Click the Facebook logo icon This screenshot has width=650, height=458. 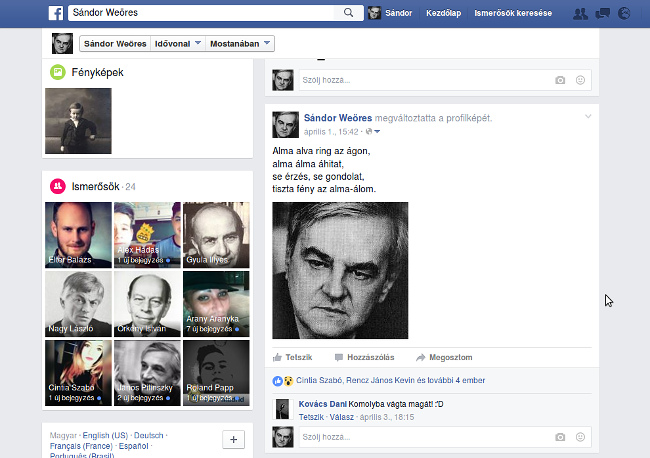(56, 13)
